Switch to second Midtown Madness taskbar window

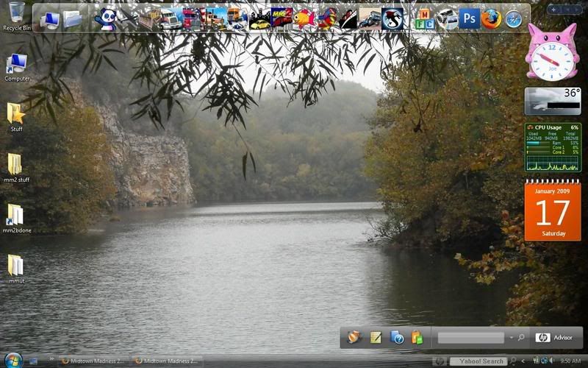(167, 361)
